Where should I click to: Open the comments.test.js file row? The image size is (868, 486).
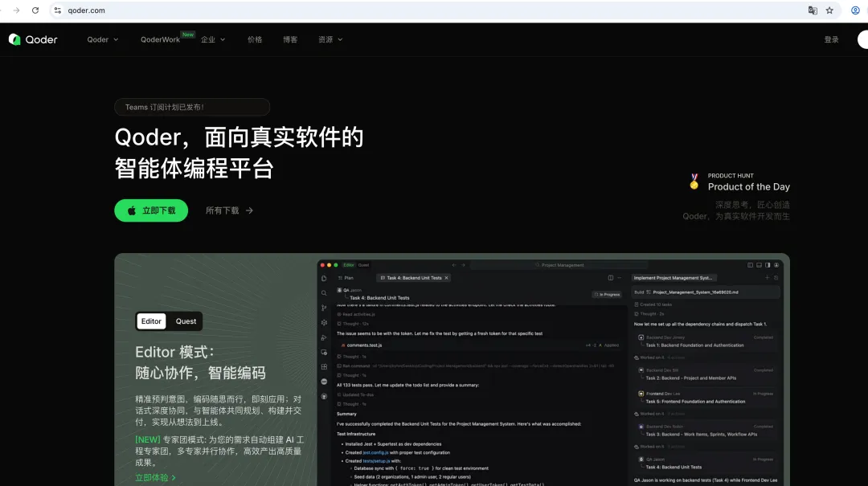(x=478, y=345)
